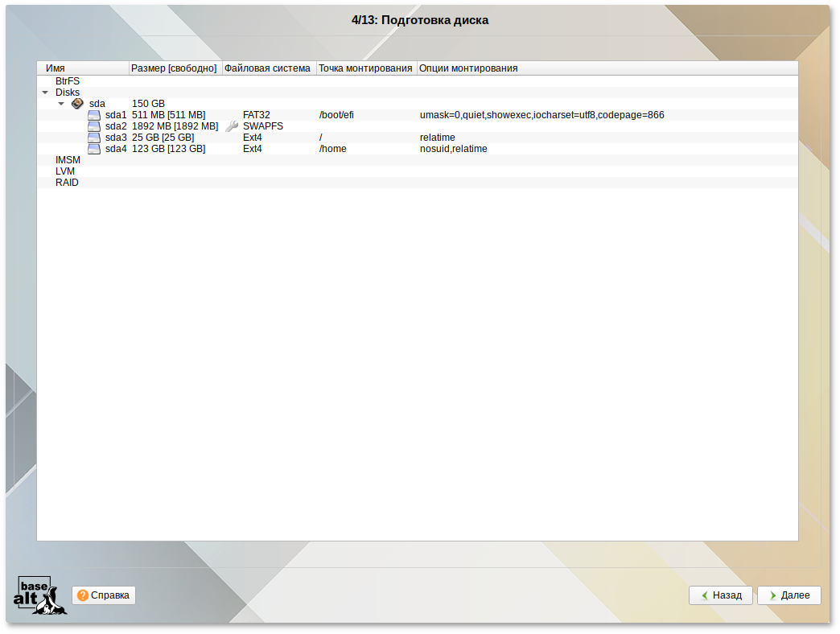This screenshot has height=634, width=840.
Task: Click the wrench icon beside SWAPFS
Action: click(x=232, y=126)
